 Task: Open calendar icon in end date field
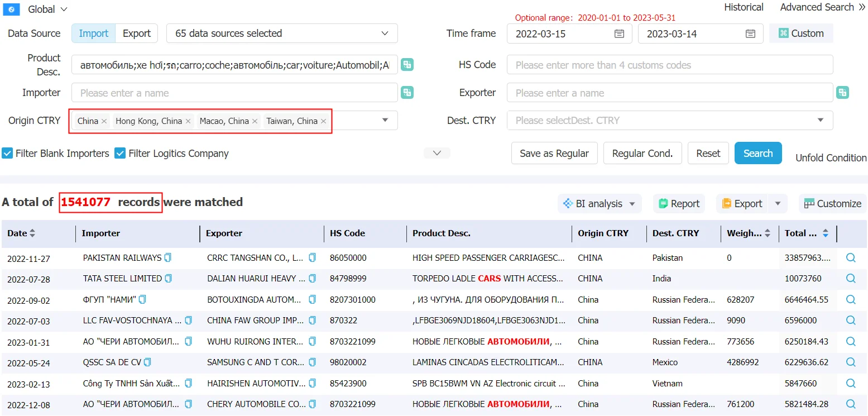pos(750,34)
